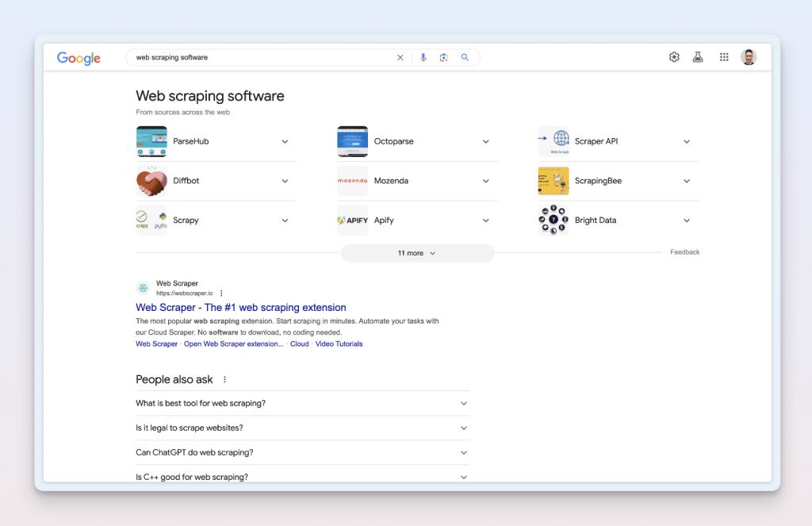
Task: Select the Octoparse thumbnail image
Action: (x=353, y=141)
